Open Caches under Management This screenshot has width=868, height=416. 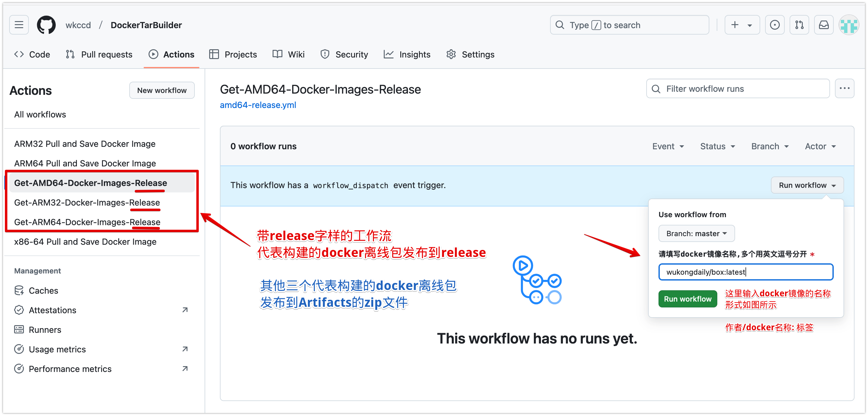(x=43, y=291)
